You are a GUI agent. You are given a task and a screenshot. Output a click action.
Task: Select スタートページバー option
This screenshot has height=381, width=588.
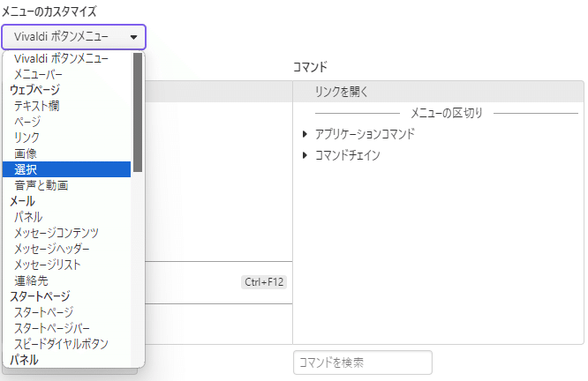(67, 328)
